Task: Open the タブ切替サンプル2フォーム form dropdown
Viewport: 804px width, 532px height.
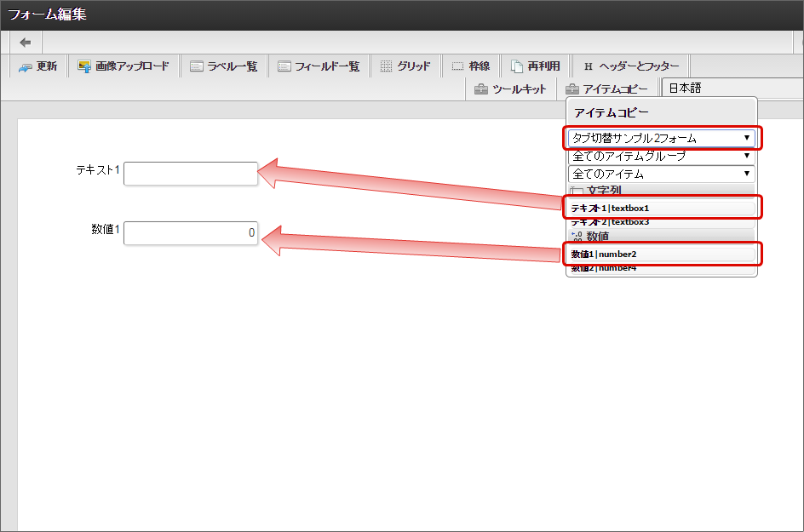Action: [x=662, y=138]
